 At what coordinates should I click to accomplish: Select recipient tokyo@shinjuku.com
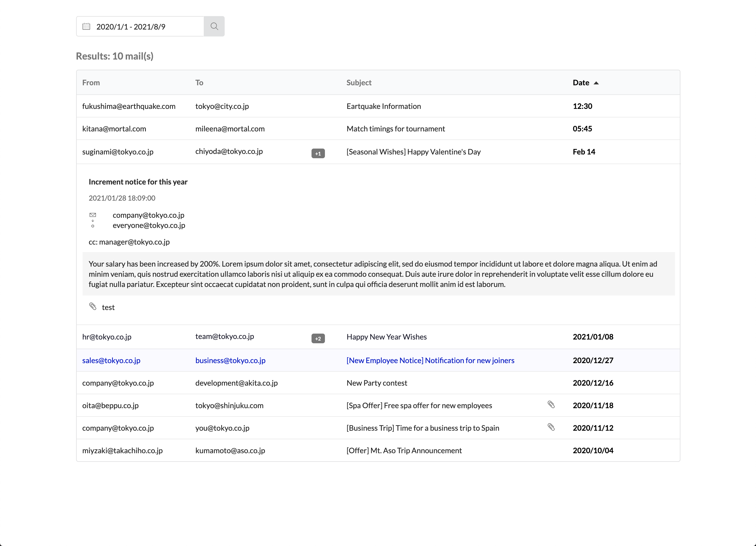point(229,405)
